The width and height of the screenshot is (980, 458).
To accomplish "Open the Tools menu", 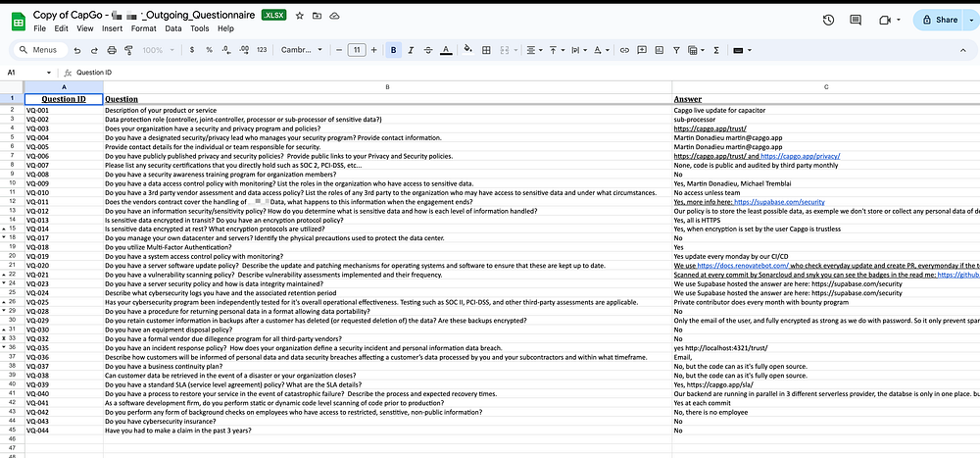I will coord(200,28).
